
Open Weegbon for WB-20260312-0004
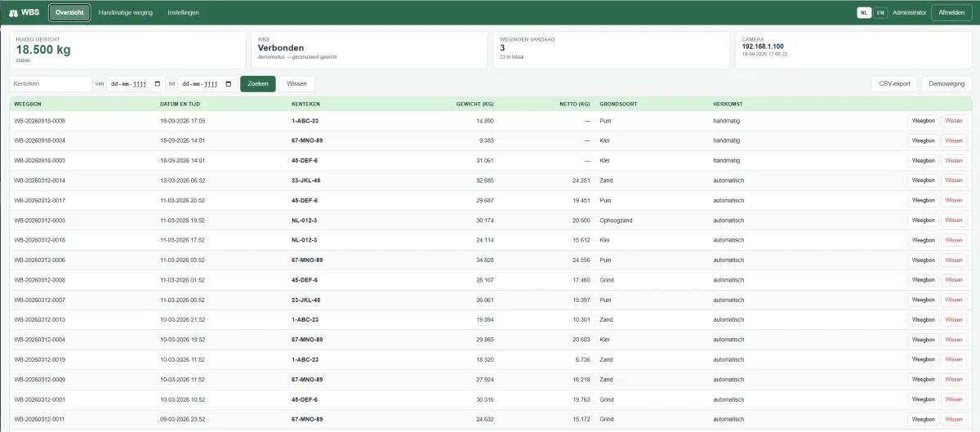[x=923, y=340]
